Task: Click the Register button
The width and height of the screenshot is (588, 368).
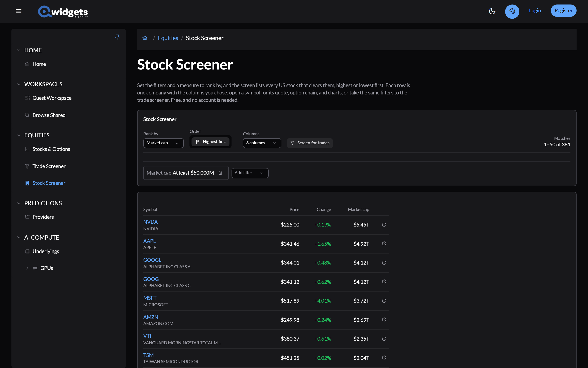Action: coord(563,10)
